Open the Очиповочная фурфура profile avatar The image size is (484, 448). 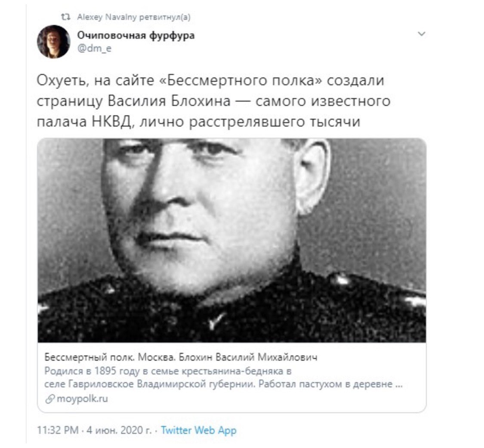[x=54, y=42]
